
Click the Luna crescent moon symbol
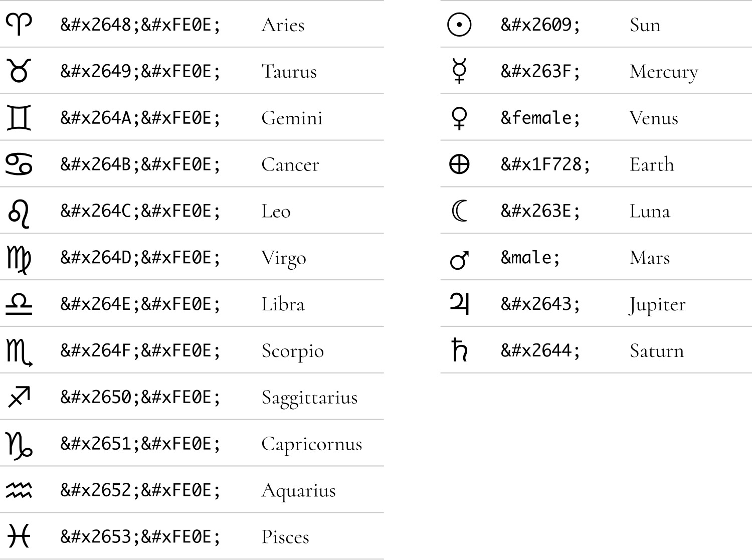[459, 211]
